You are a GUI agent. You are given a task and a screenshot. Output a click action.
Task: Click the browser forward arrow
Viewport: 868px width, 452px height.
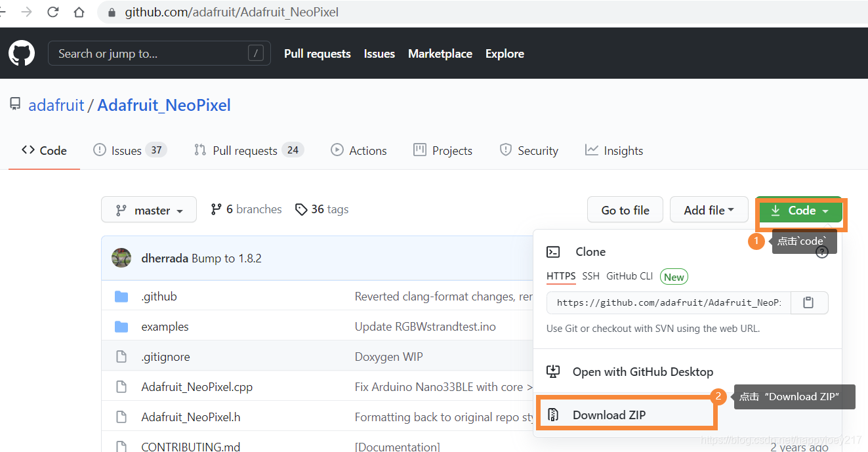pos(26,12)
